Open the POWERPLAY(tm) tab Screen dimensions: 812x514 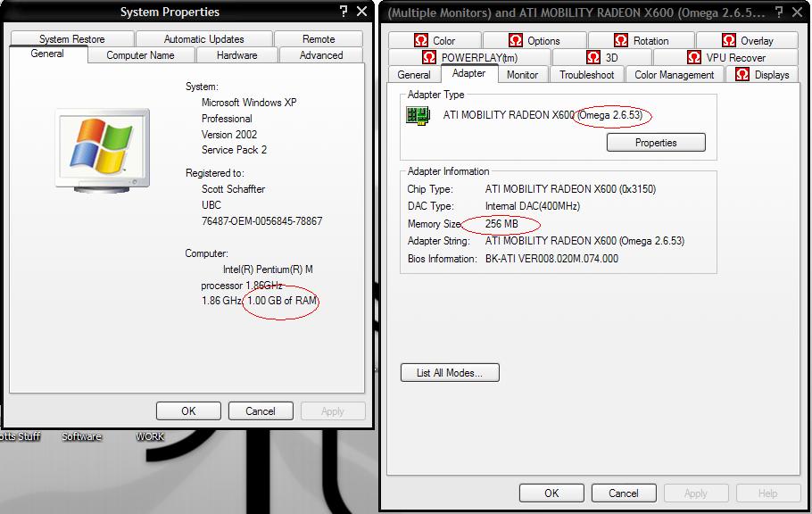coord(469,57)
